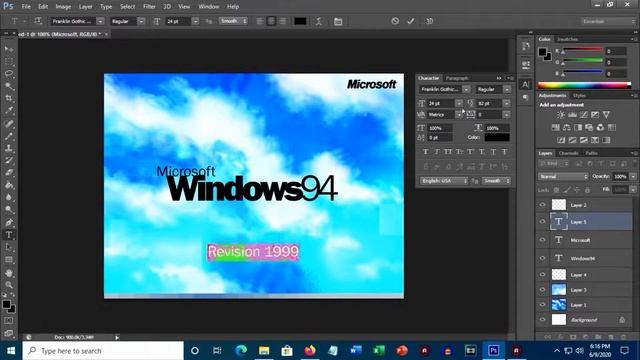
Task: Open File Explorer from the taskbar
Action: click(x=264, y=350)
